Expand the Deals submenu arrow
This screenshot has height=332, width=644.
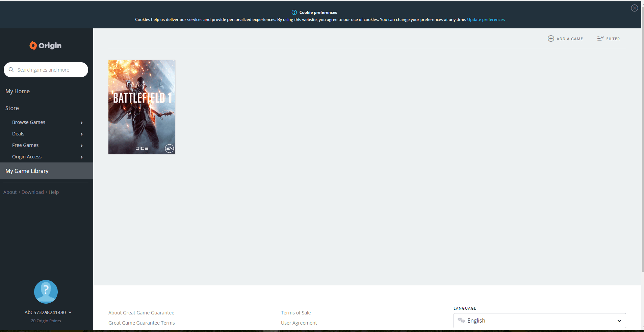pyautogui.click(x=82, y=134)
